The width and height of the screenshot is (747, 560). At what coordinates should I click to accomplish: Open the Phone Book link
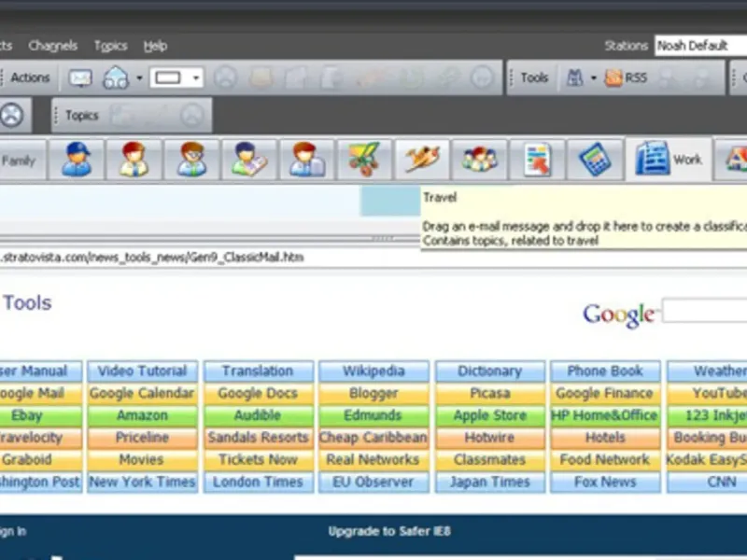point(605,371)
